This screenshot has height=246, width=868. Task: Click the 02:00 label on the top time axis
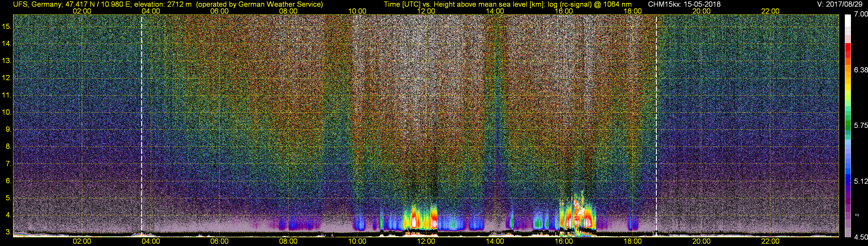[82, 11]
